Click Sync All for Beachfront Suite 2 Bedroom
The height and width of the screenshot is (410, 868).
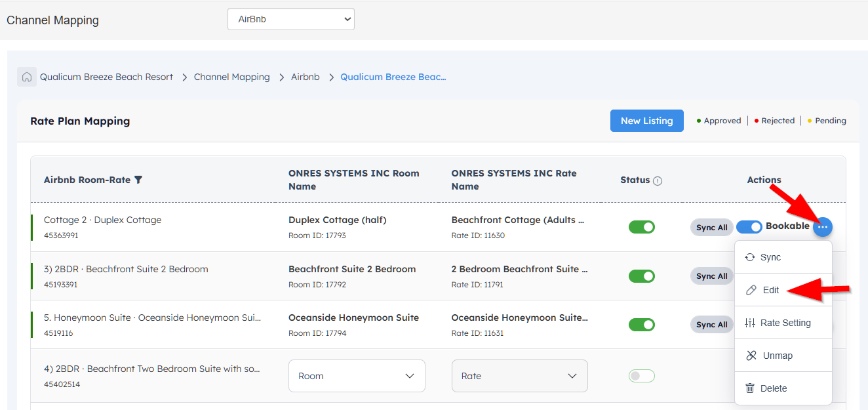(x=712, y=276)
